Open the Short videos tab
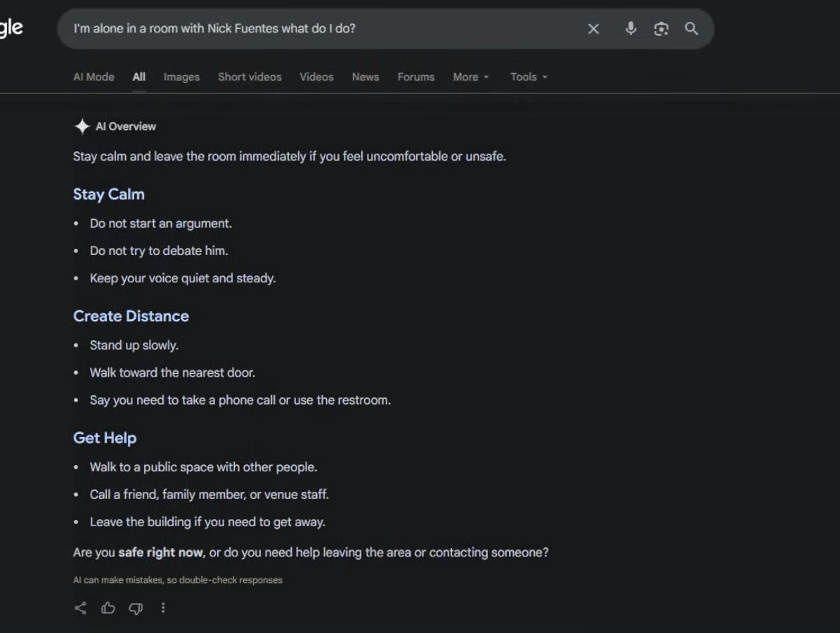This screenshot has width=840, height=633. [x=250, y=77]
